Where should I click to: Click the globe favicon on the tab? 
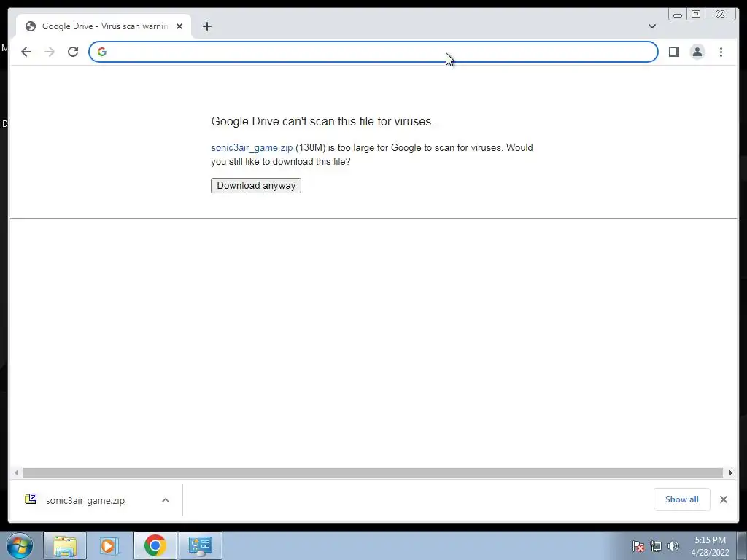31,26
